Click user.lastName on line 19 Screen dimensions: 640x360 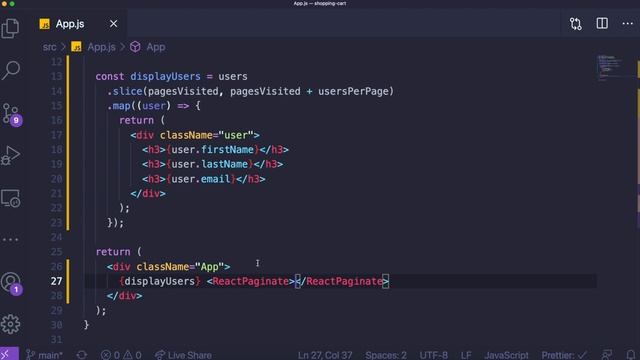pos(209,164)
